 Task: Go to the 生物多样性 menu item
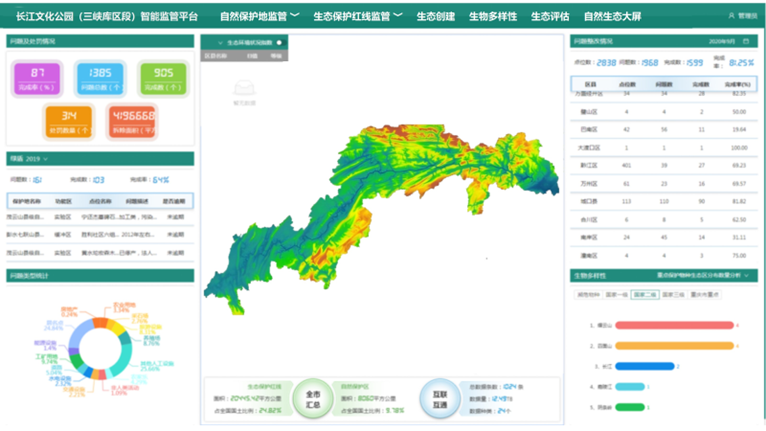coord(493,17)
